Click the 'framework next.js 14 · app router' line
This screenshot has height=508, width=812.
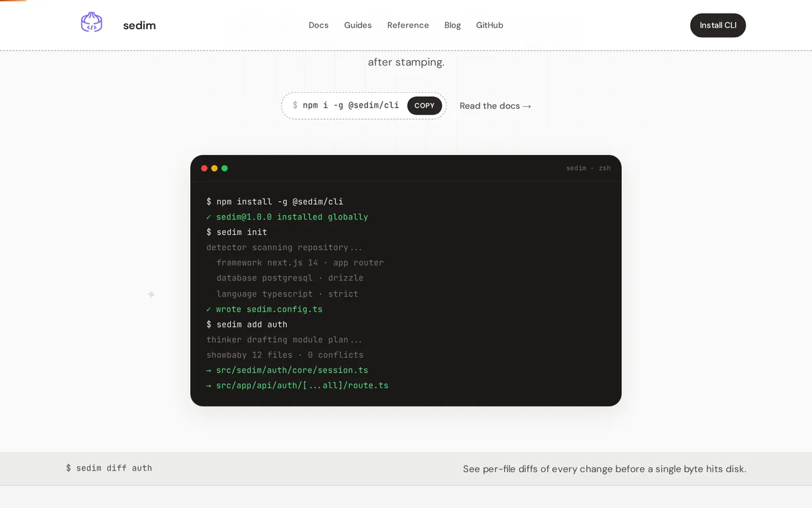coord(300,263)
